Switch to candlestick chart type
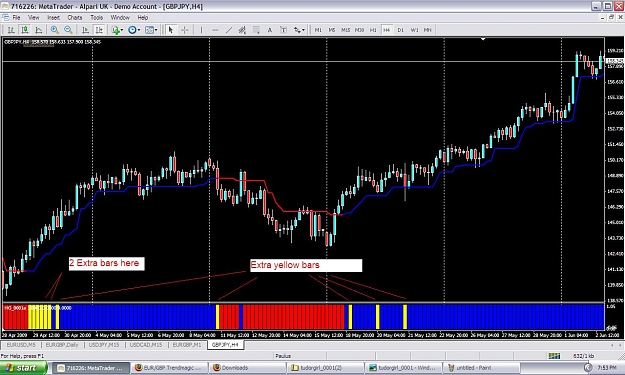Viewport: 625px width, 375px height. click(25, 30)
